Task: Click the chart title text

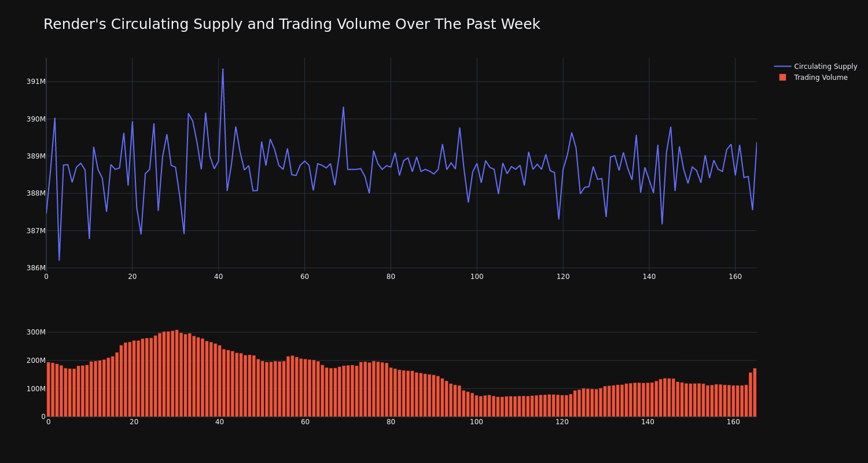Action: [292, 24]
